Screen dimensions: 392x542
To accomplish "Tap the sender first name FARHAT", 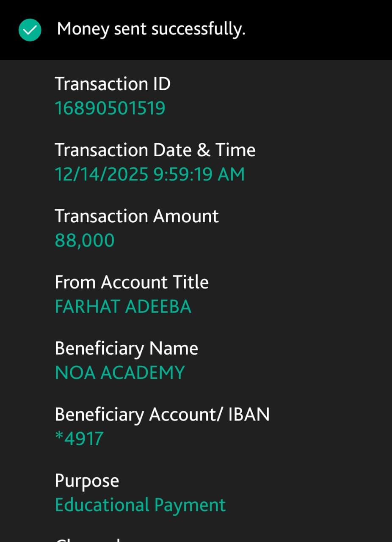I will pyautogui.click(x=86, y=307).
